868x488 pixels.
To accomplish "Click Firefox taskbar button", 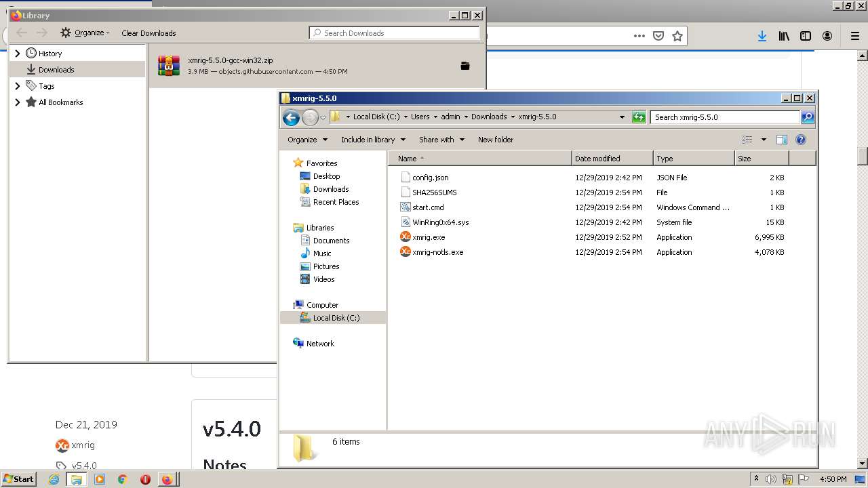I will point(167,479).
